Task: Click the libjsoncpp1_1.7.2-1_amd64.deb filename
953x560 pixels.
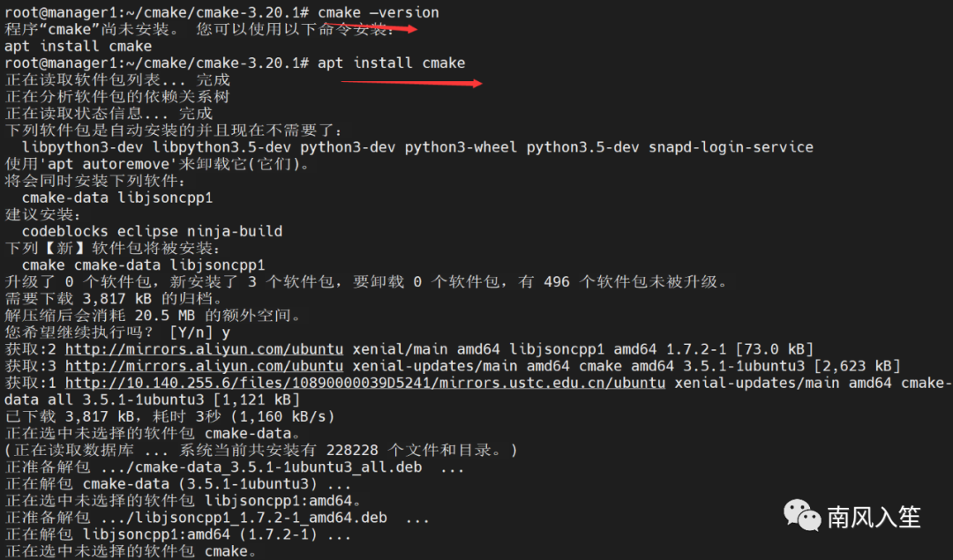Action: pos(260,518)
